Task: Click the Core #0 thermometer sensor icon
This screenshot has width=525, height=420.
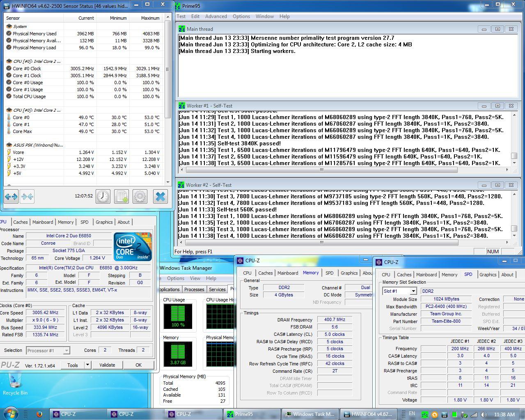Action: (9, 117)
